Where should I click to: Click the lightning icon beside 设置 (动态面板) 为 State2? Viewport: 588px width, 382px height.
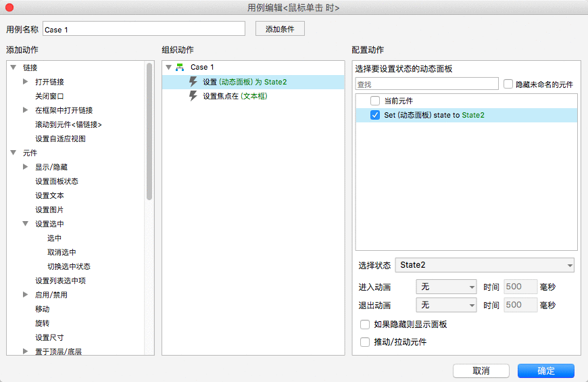point(193,82)
